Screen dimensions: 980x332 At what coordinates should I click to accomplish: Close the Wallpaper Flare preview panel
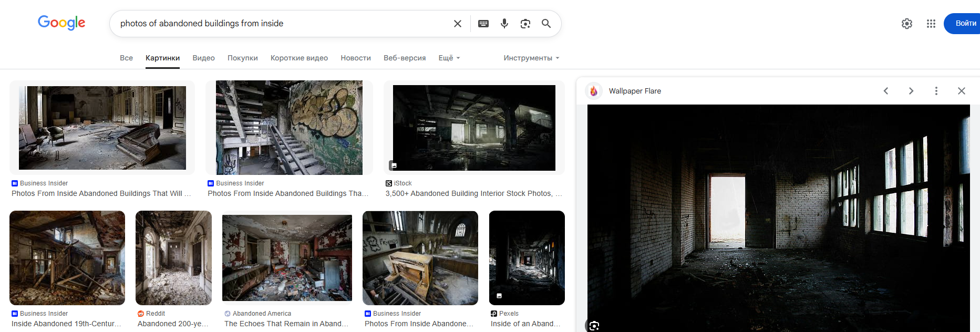coord(962,91)
